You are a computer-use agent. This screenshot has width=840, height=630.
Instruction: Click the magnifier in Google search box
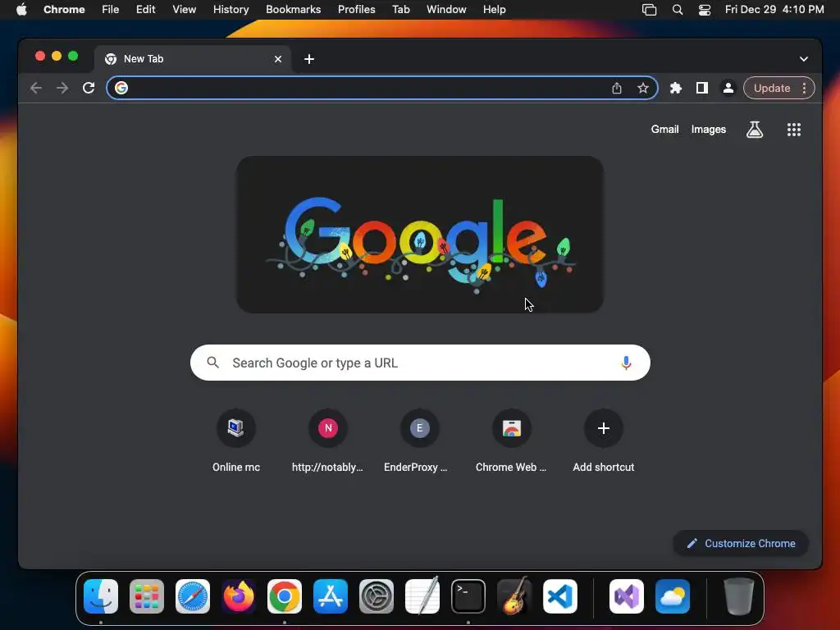(x=212, y=363)
